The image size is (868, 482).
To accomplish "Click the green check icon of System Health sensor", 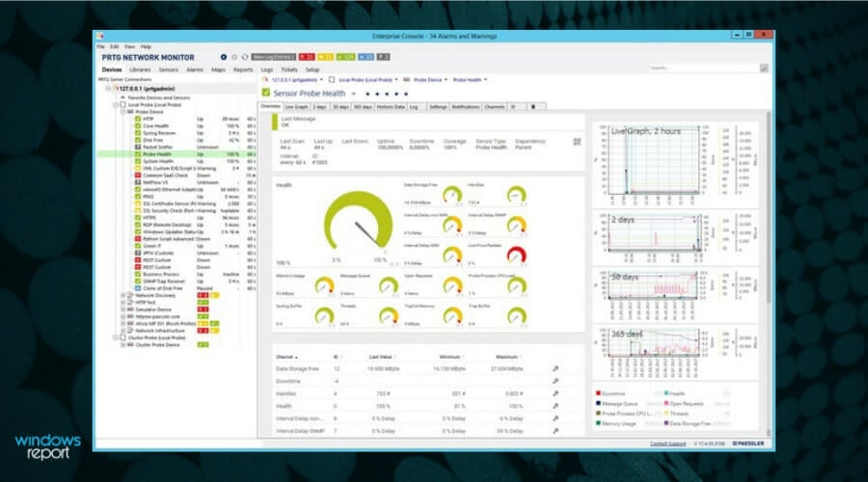I will pos(138,161).
